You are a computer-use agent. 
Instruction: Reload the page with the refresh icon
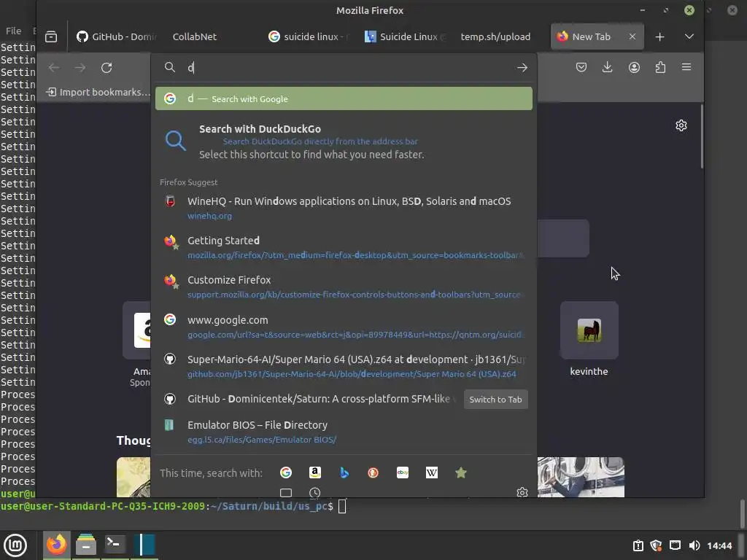coord(107,68)
